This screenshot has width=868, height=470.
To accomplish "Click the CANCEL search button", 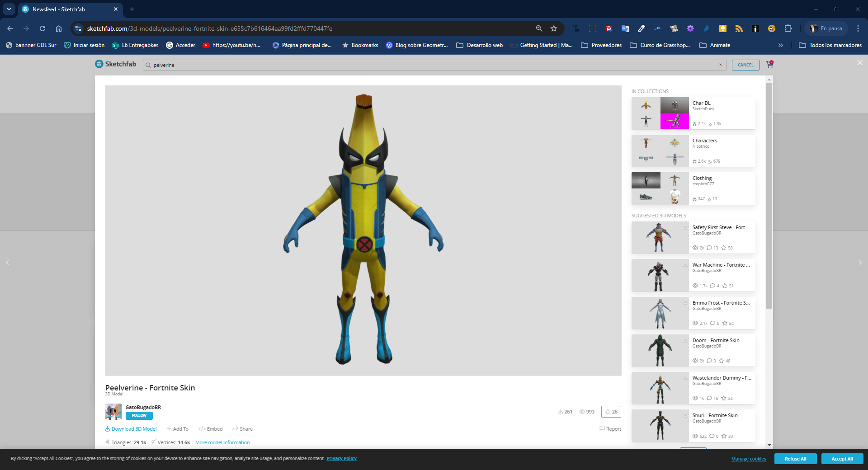I will coord(745,65).
